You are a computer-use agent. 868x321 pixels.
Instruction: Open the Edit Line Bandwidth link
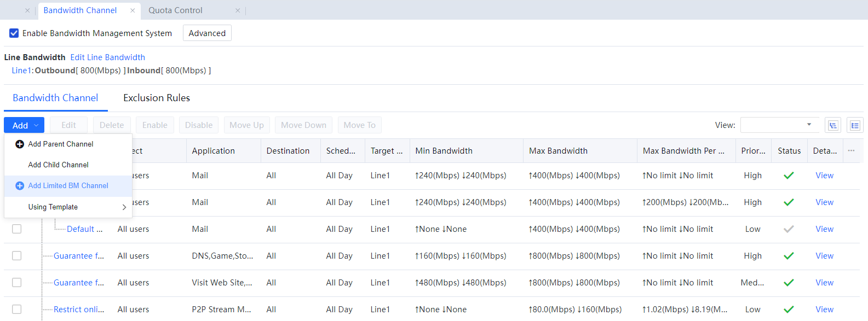click(107, 57)
